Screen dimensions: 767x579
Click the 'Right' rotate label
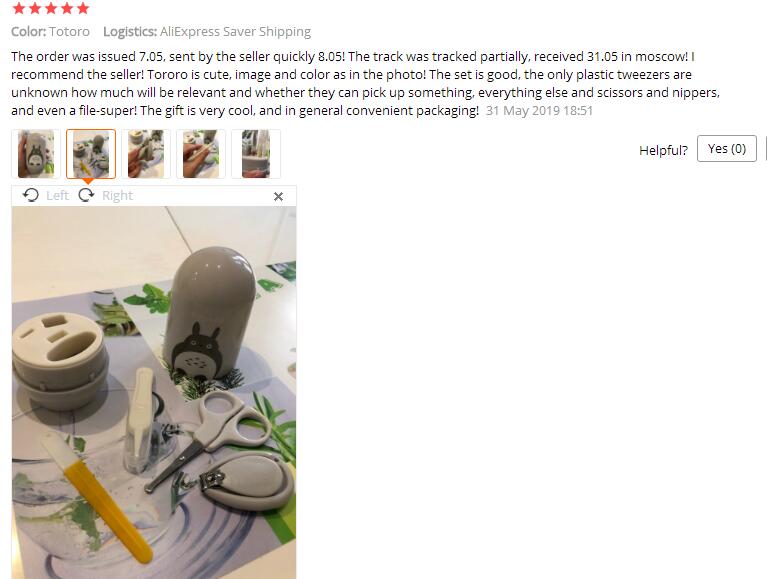[117, 196]
